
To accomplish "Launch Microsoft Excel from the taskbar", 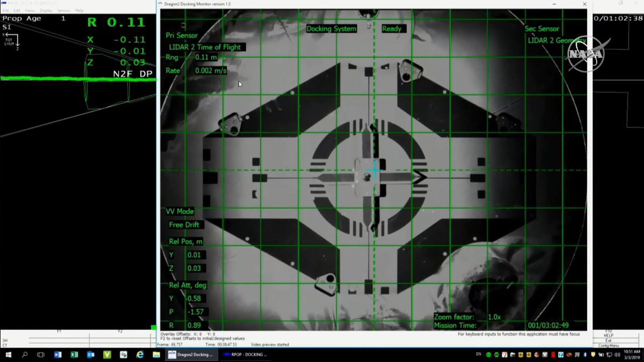I will tap(74, 354).
